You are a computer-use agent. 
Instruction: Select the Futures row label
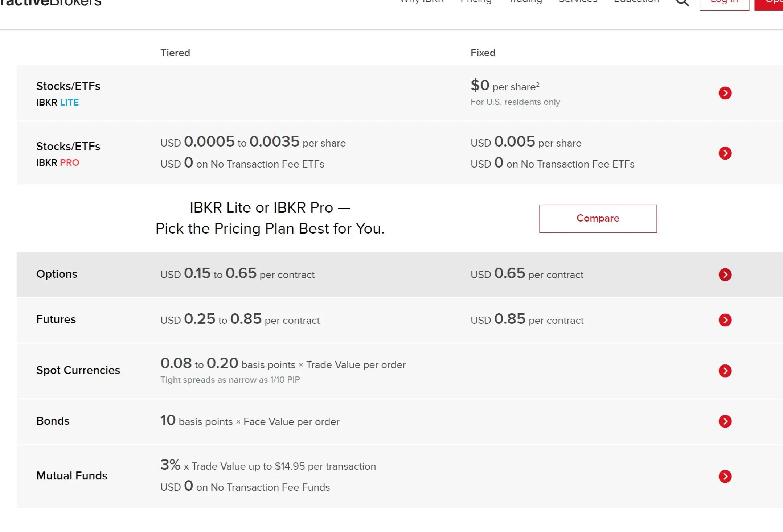tap(56, 319)
